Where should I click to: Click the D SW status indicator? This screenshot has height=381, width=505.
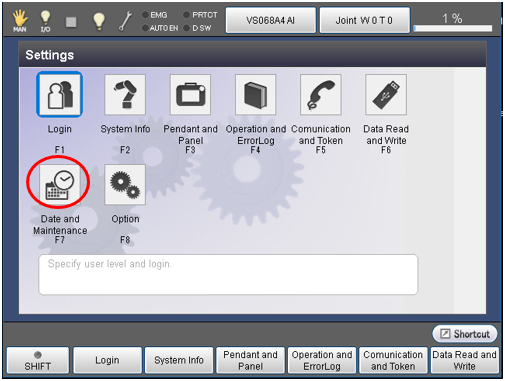coord(197,28)
